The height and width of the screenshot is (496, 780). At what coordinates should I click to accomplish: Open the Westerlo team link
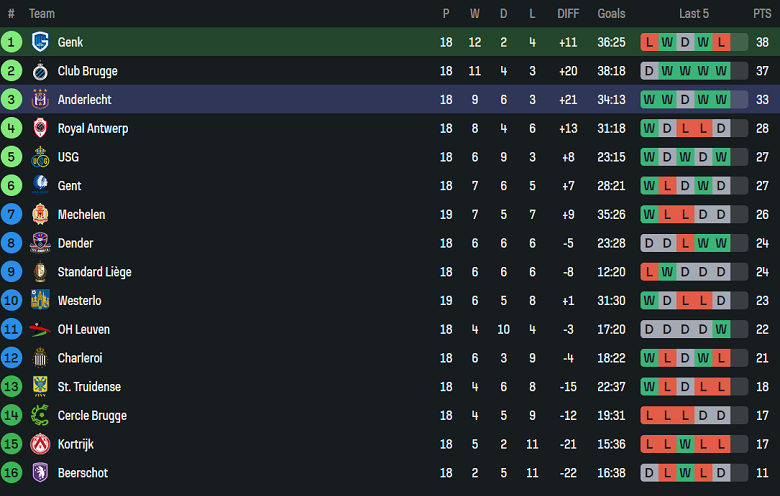point(79,301)
